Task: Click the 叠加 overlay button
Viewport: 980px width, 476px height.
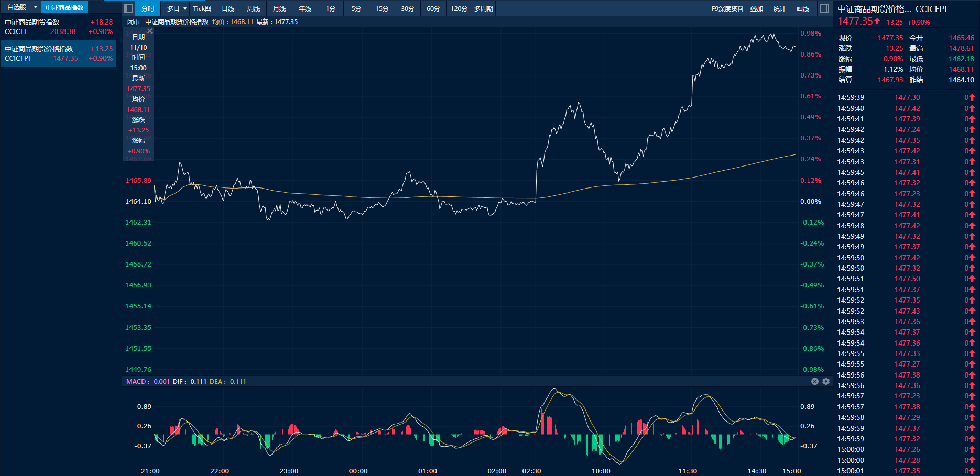Action: click(x=756, y=8)
